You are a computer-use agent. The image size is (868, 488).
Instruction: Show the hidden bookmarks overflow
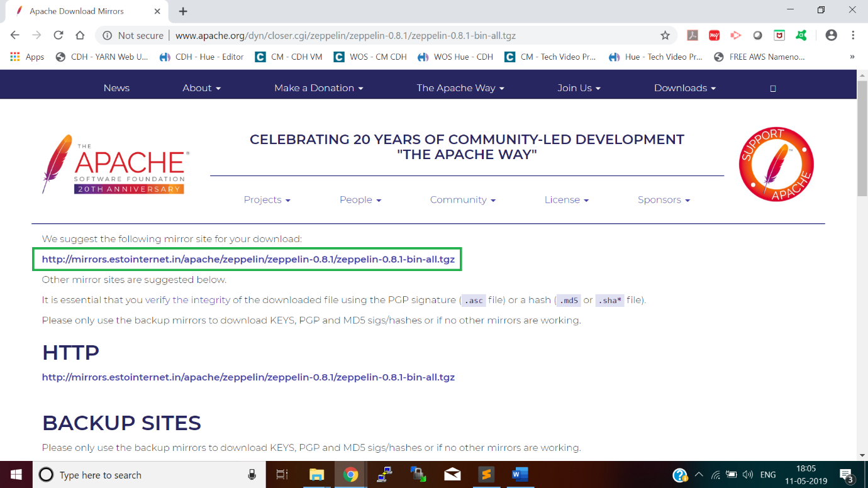tap(852, 57)
